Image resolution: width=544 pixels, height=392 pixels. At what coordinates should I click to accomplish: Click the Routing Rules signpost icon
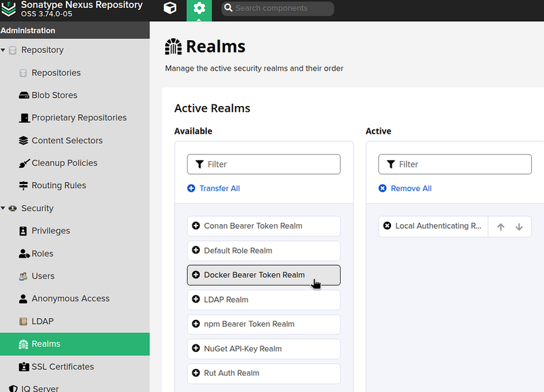tap(23, 185)
